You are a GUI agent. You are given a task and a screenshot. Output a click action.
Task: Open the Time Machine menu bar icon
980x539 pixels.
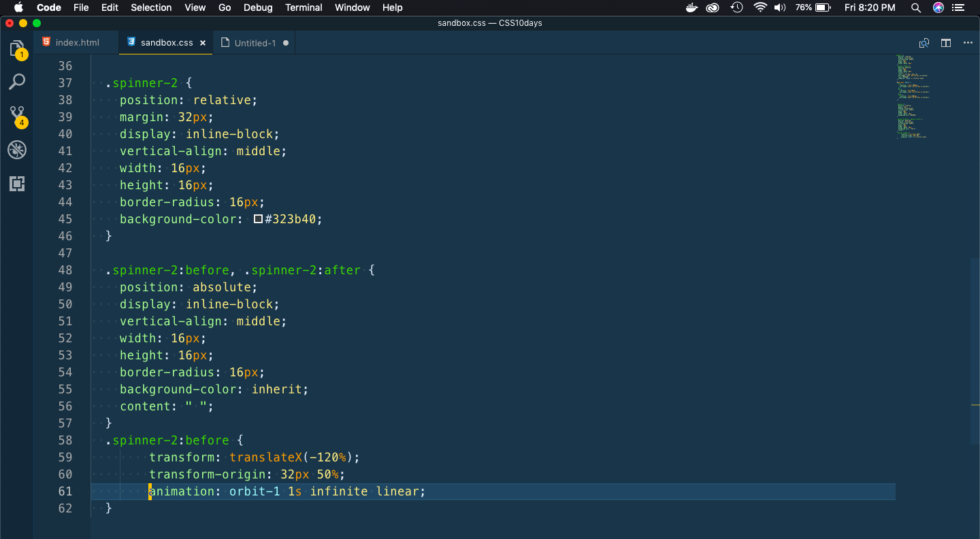[x=736, y=7]
